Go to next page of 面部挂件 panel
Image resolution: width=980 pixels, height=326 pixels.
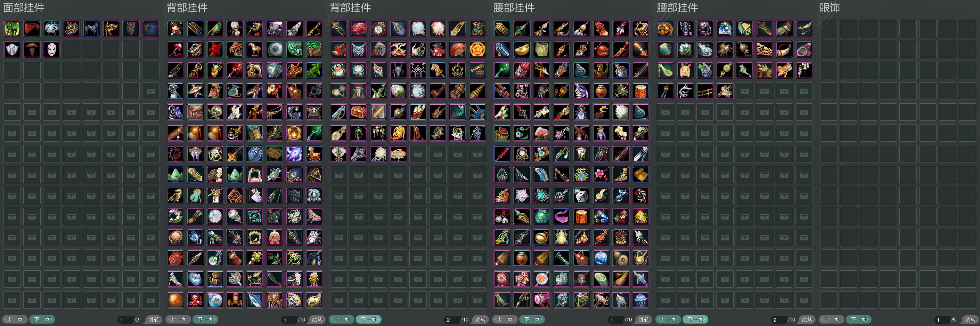(x=43, y=319)
